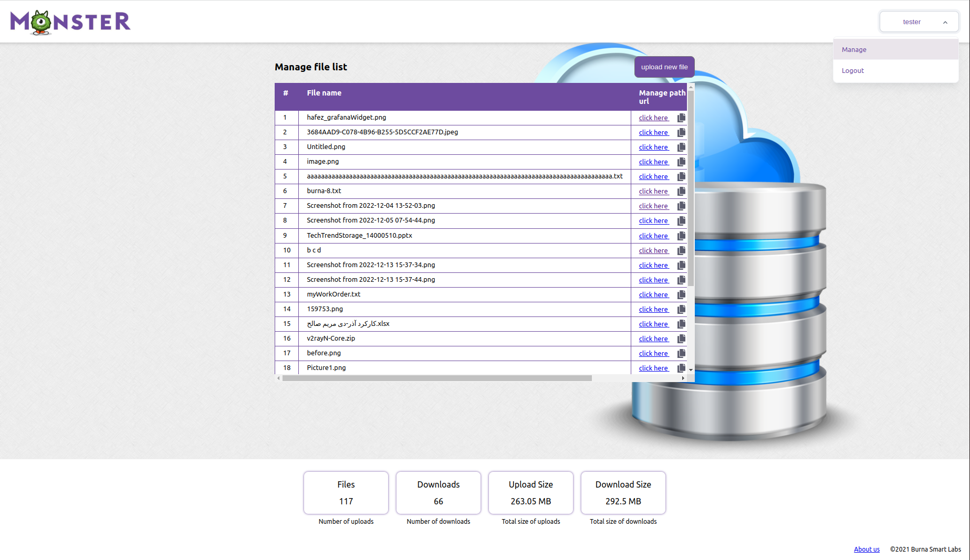Copy path URL for Screenshot 07-54-44.png
Viewport: 970px width, 560px height.
pos(681,220)
